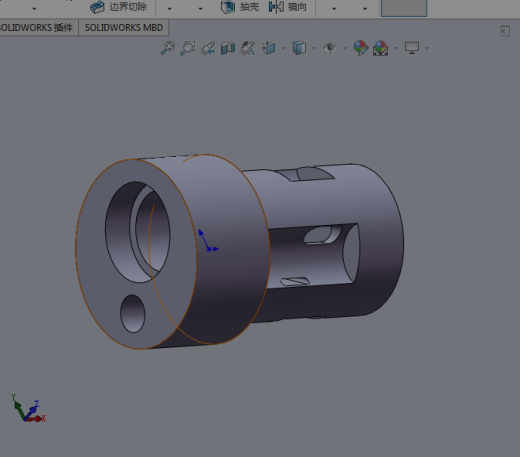Expand the Display Style dropdown arrow

tap(314, 48)
